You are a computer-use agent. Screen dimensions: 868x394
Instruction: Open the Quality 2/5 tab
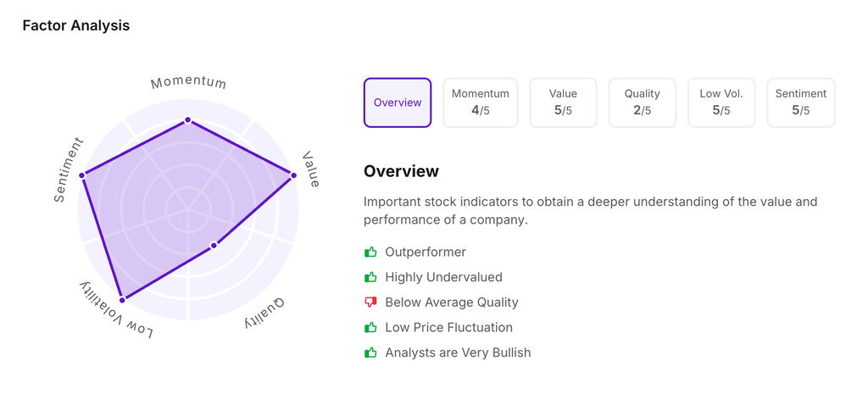pyautogui.click(x=642, y=103)
